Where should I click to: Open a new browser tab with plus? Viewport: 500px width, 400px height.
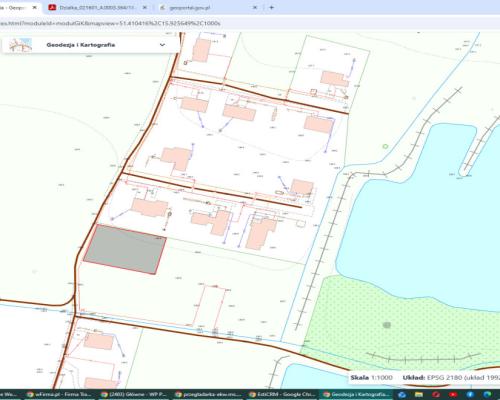coord(271,7)
